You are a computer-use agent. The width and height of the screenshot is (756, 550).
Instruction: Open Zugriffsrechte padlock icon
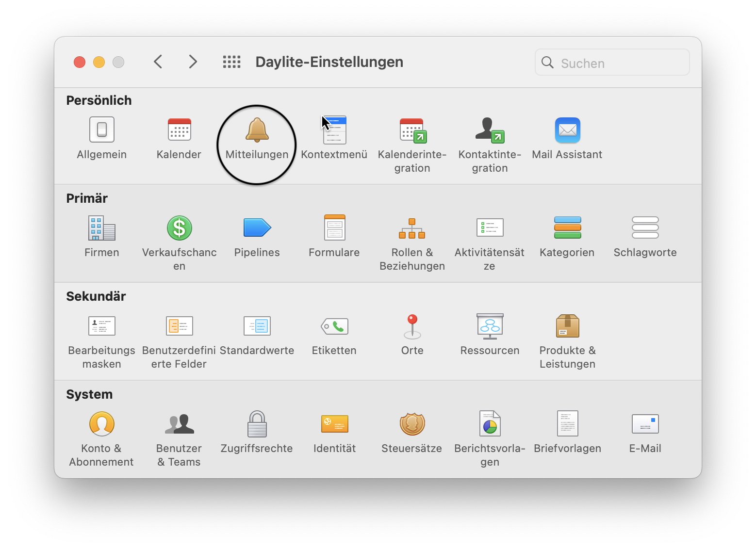257,424
